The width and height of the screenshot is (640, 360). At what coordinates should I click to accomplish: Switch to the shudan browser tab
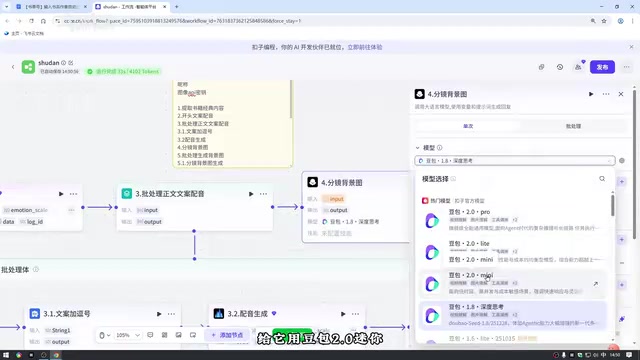point(130,7)
